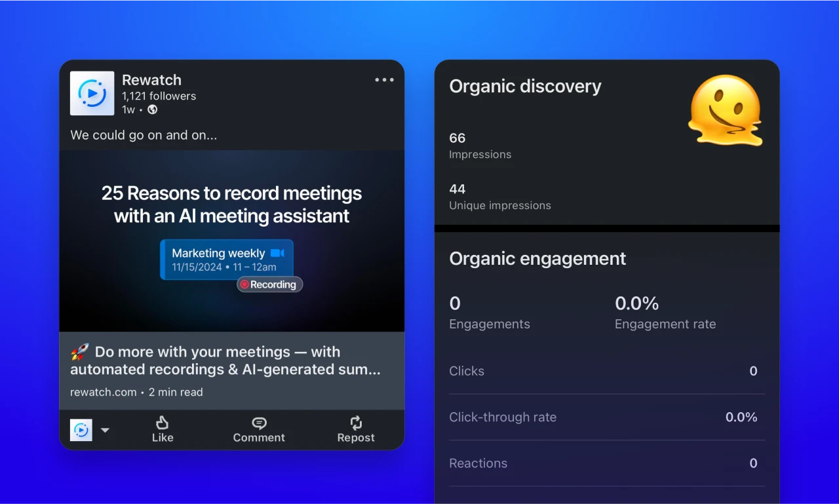
Task: Click the Marketing weekly meeting card
Action: pyautogui.click(x=227, y=260)
